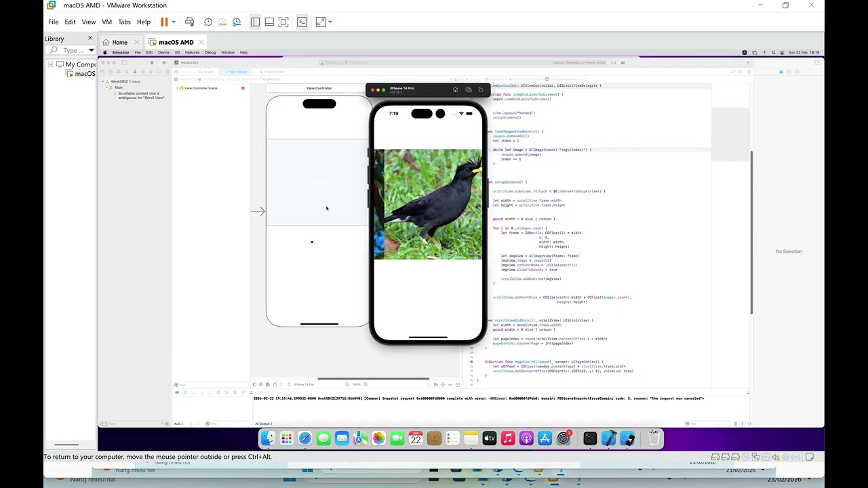Open Terminal from the Dock
This screenshot has width=868, height=488.
pos(590,439)
